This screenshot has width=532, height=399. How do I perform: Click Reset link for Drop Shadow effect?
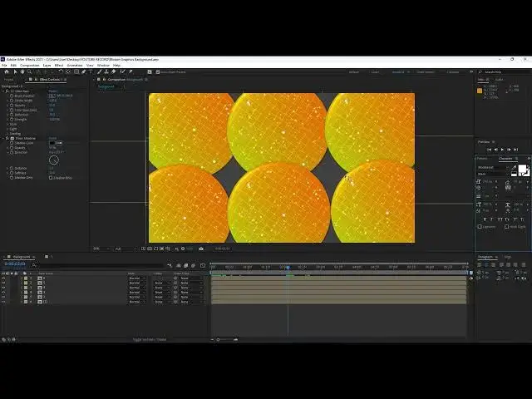point(52,138)
